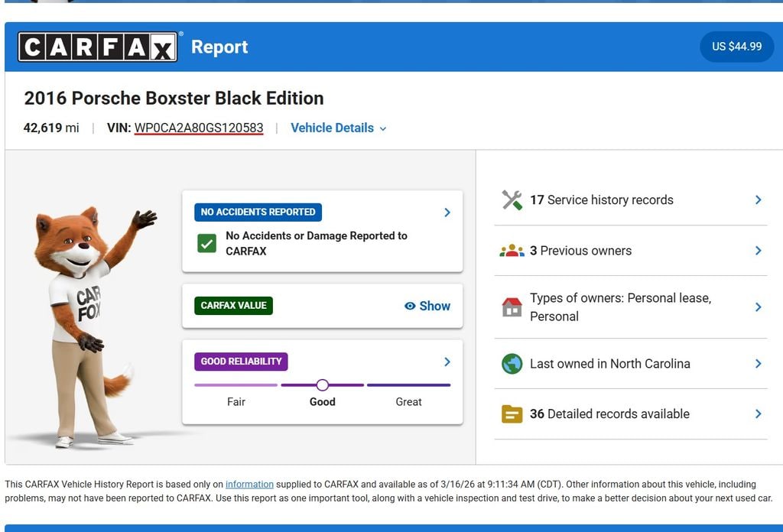Click the previous owners people icon
The width and height of the screenshot is (783, 532).
tap(512, 251)
